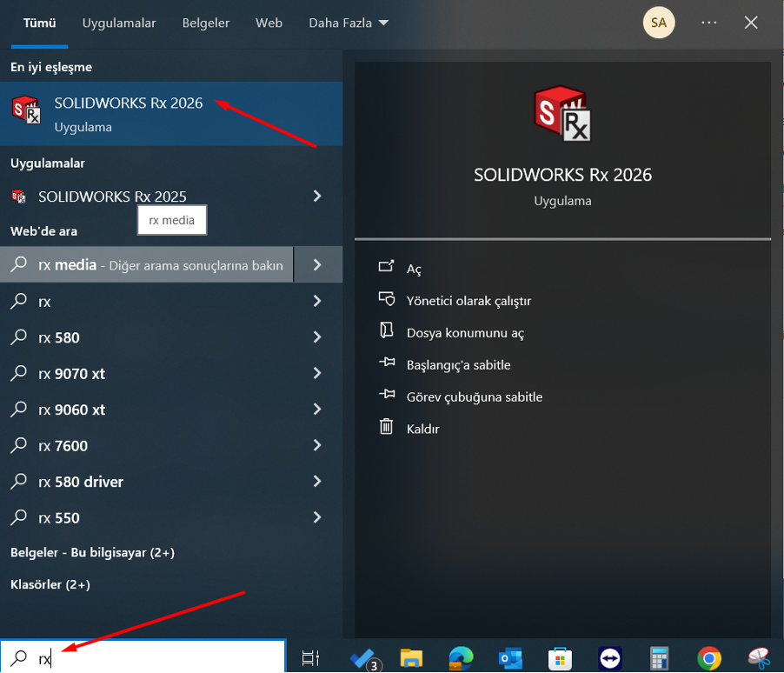The width and height of the screenshot is (784, 673).
Task: Launch Google Chrome from taskbar
Action: pos(709,658)
